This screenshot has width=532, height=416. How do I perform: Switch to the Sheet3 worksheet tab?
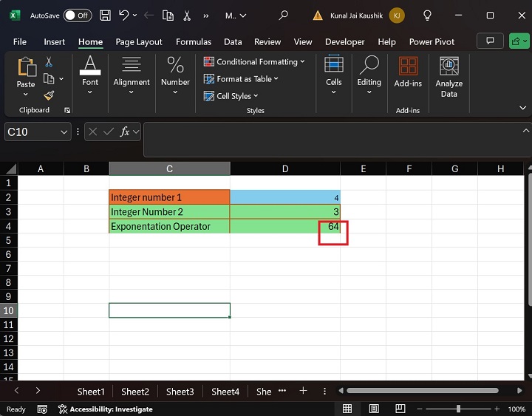180,392
